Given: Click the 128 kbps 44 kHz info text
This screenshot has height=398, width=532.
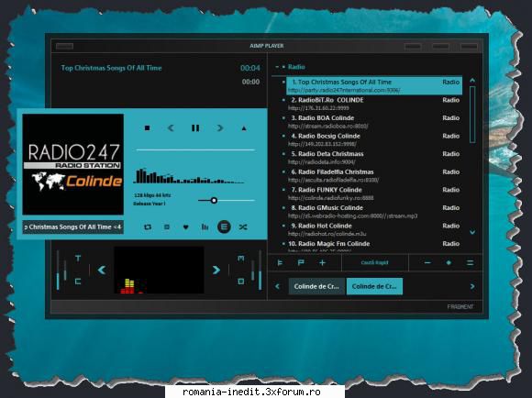Looking at the screenshot, I should 152,195.
